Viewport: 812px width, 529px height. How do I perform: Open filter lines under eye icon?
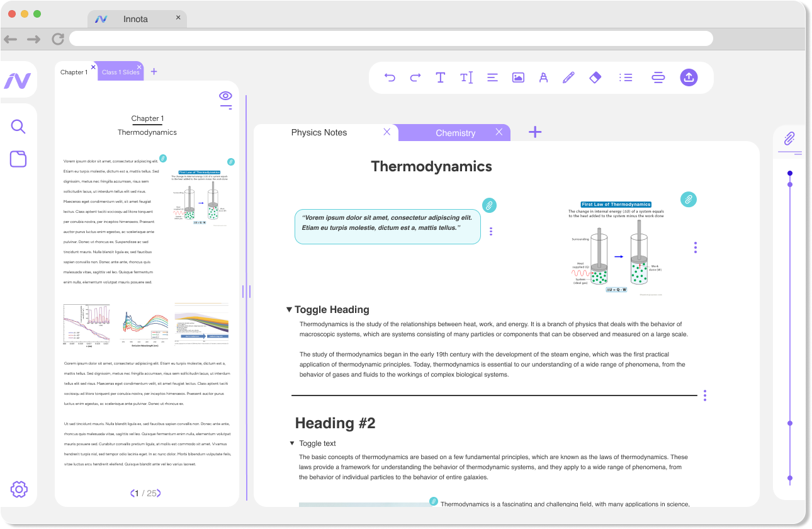[226, 107]
